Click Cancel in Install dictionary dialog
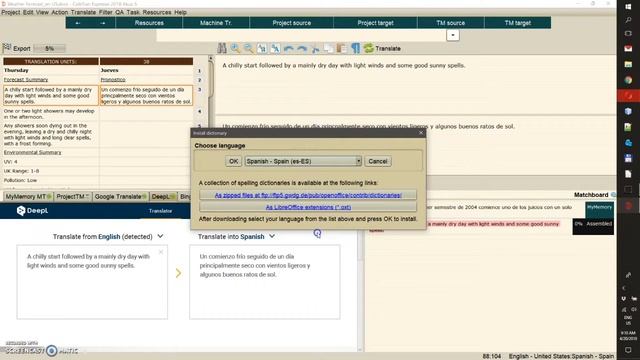The image size is (640, 360). pyautogui.click(x=378, y=161)
